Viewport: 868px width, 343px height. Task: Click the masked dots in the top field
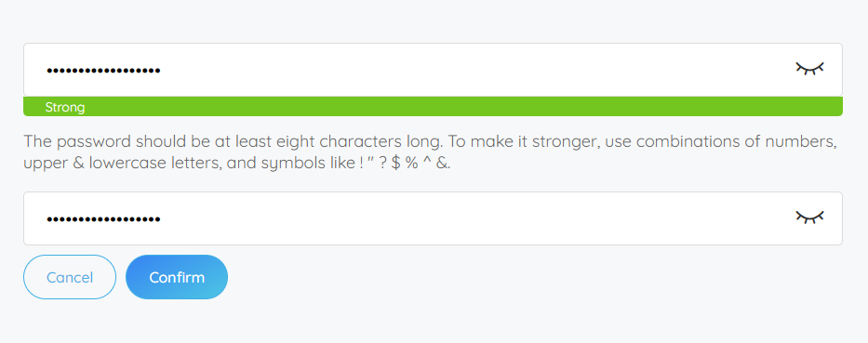coord(103,71)
